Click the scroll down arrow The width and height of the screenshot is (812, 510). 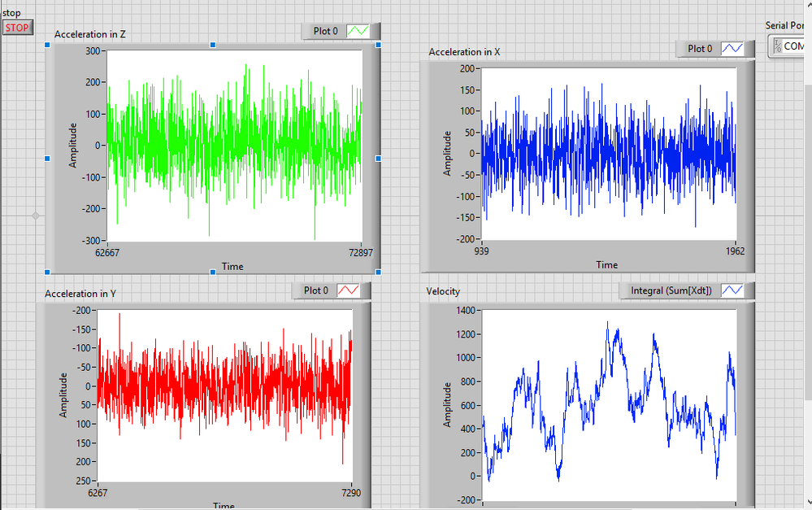coord(809,502)
